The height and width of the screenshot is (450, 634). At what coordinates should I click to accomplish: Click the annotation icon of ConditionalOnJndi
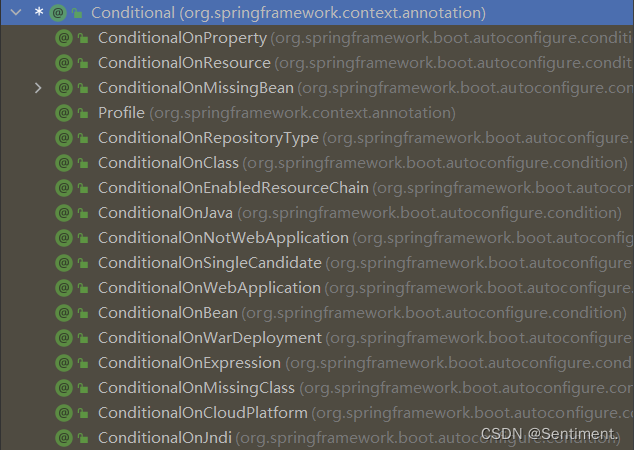point(64,438)
